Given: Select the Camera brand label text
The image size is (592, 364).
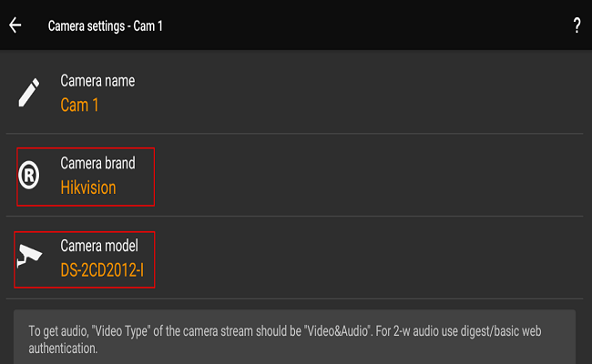Looking at the screenshot, I should click(97, 164).
